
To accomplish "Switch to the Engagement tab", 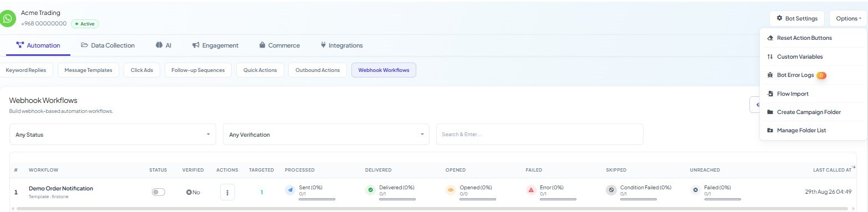I will tap(216, 45).
